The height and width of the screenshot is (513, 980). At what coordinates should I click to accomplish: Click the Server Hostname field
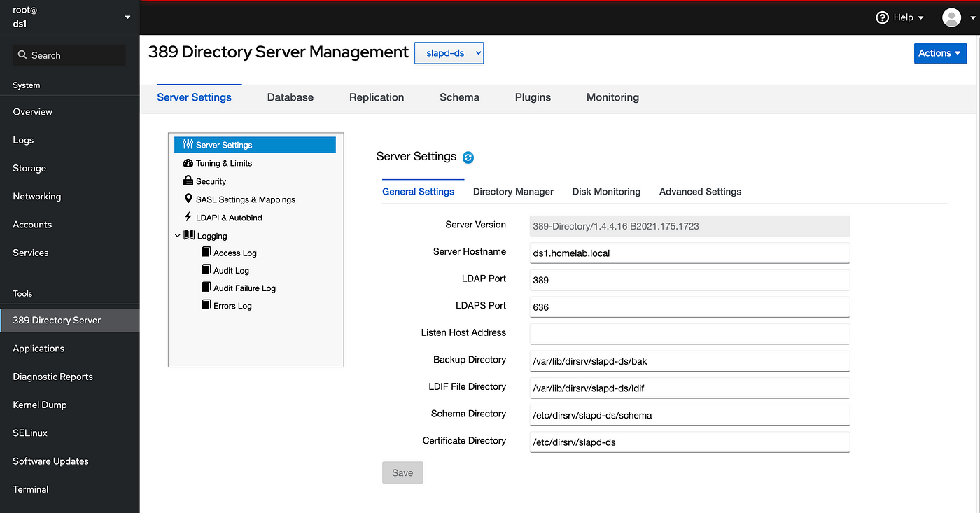pyautogui.click(x=689, y=253)
